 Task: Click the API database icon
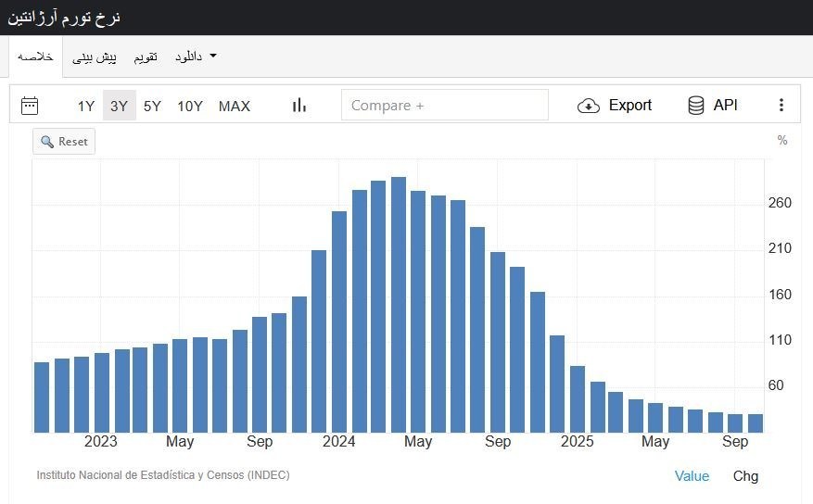696,106
